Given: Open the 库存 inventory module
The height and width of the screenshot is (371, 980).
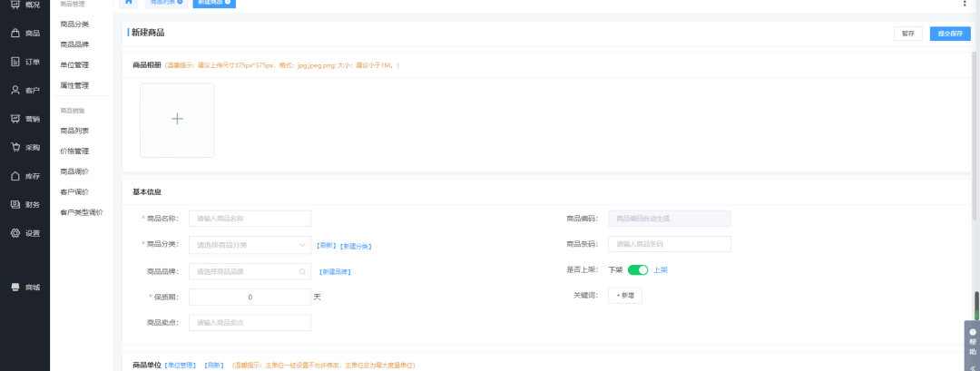Looking at the screenshot, I should click(x=25, y=176).
